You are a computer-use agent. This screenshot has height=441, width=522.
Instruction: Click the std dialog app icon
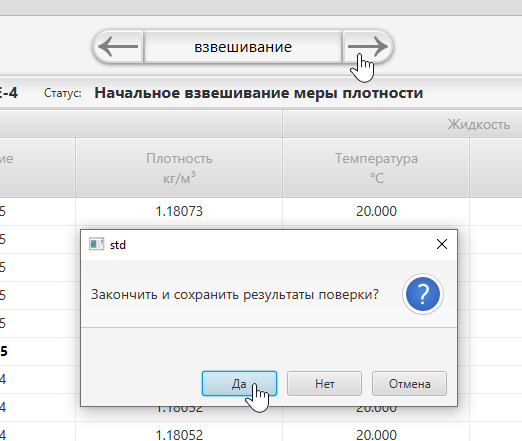(x=96, y=244)
